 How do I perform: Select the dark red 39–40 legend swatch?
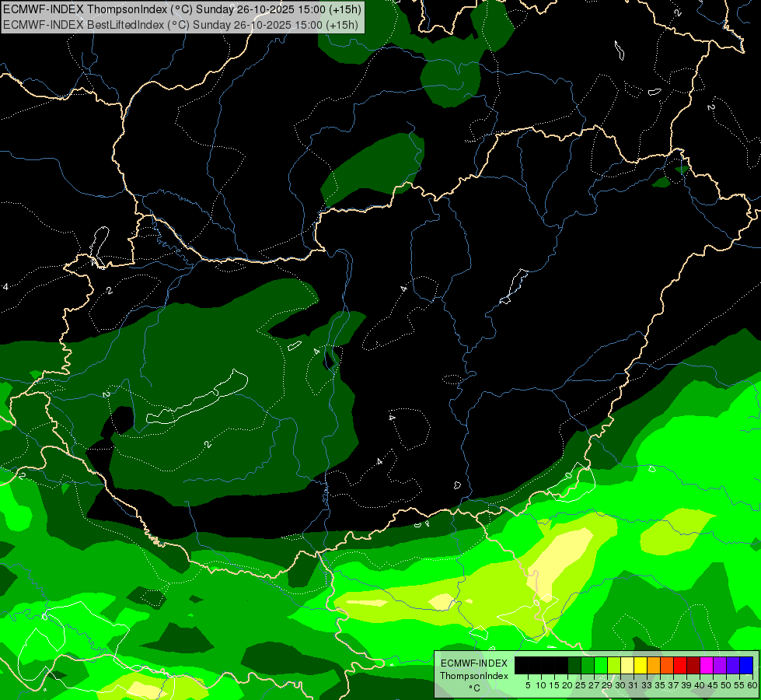point(693,665)
